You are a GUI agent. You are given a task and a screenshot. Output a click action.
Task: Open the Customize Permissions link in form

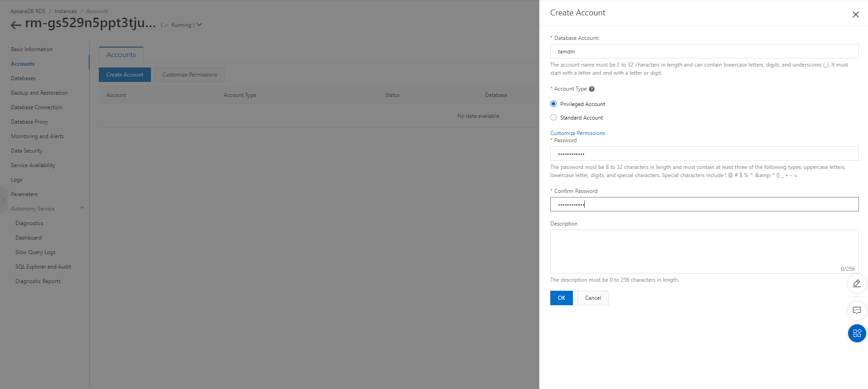[577, 133]
